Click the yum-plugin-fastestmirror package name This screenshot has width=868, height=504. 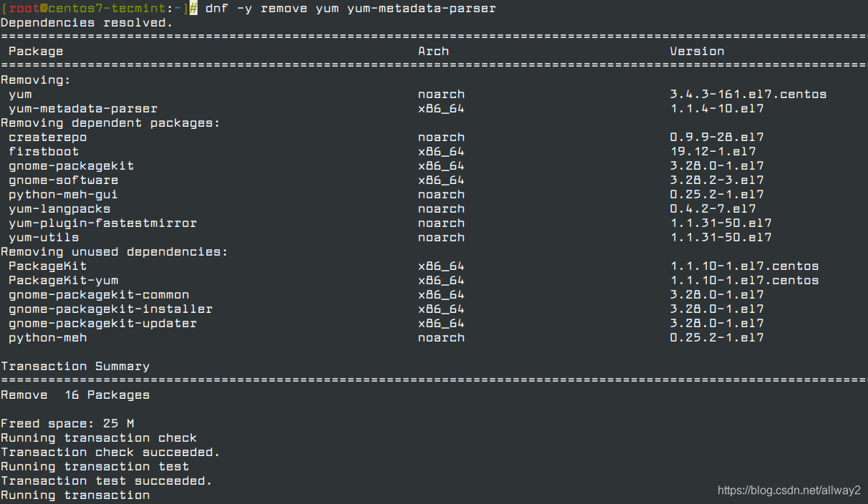pos(103,223)
